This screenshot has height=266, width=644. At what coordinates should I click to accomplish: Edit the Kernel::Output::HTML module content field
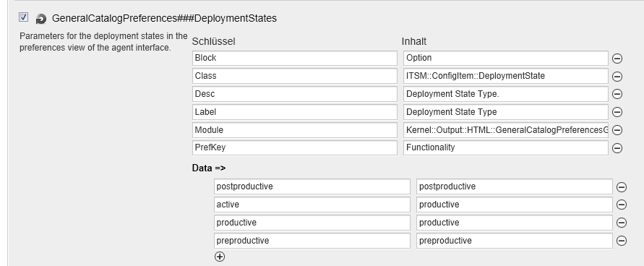(506, 130)
